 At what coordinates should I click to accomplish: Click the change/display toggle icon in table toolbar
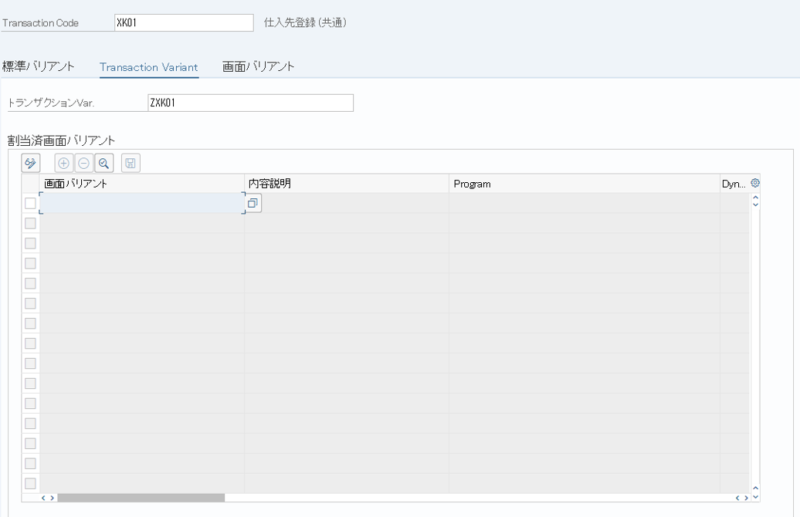tap(30, 162)
